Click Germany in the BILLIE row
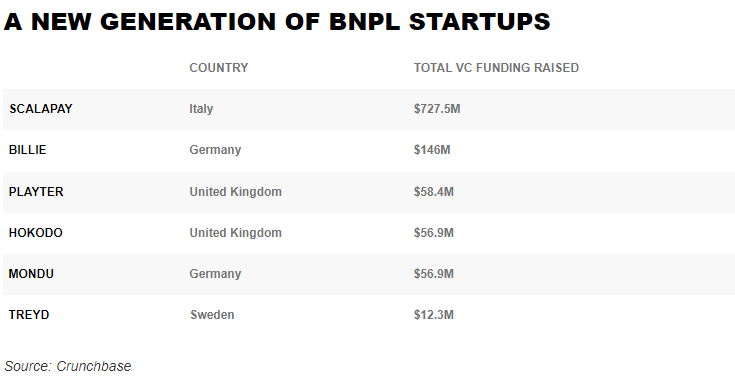This screenshot has width=735, height=377. click(215, 150)
